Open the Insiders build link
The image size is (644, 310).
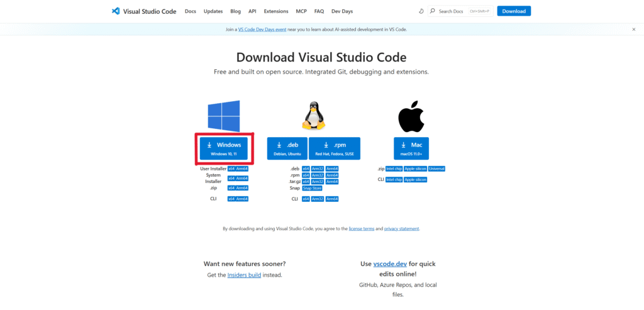coord(245,275)
